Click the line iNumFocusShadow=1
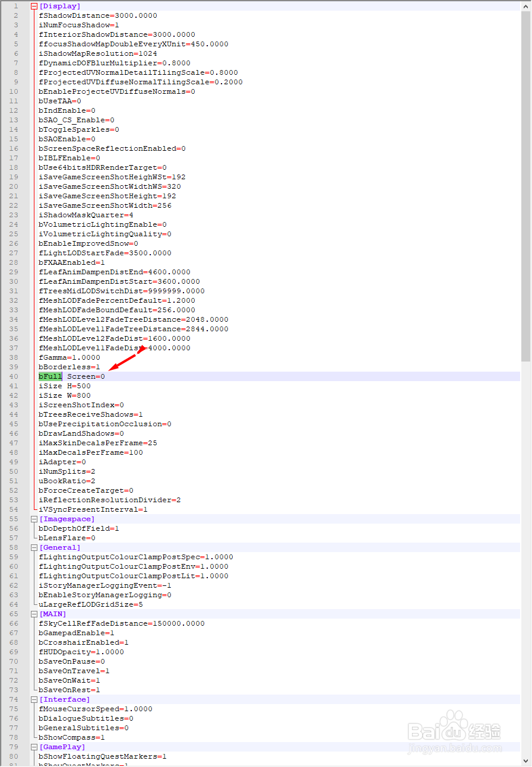 79,25
